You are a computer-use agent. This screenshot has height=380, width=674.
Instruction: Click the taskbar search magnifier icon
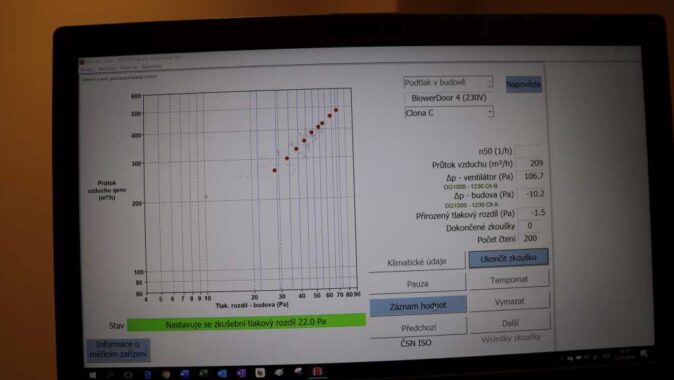tap(110, 375)
